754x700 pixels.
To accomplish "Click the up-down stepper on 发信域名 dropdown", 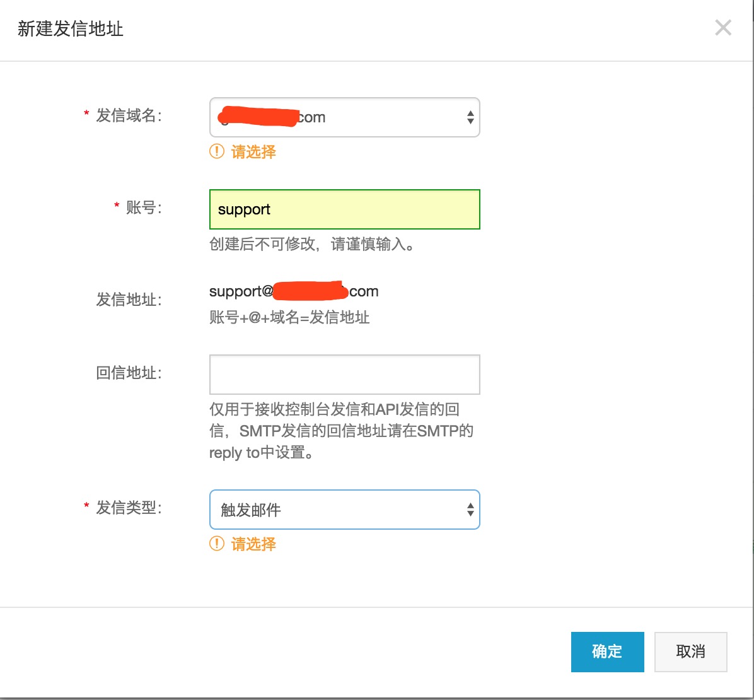I will click(x=470, y=117).
